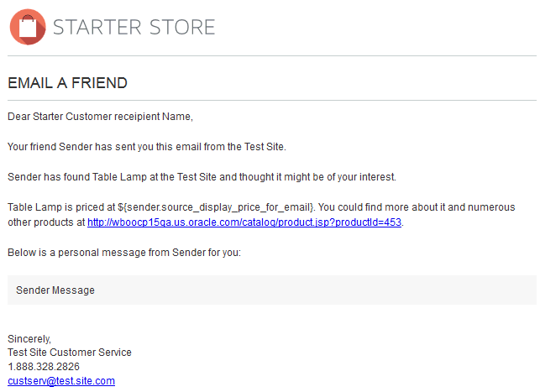Click the Test Site Customer Service text
The image size is (540, 392).
[70, 353]
